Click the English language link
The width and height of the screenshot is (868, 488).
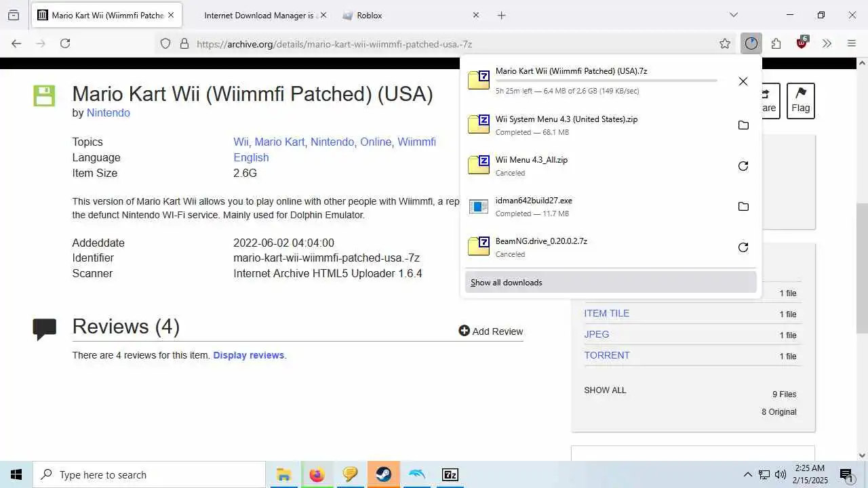point(251,157)
